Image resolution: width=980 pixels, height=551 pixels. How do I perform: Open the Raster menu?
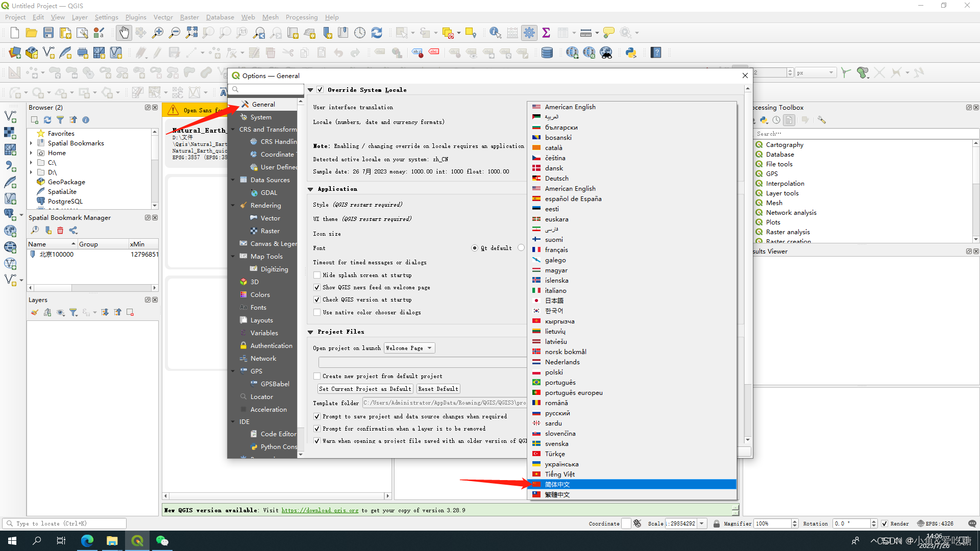189,17
